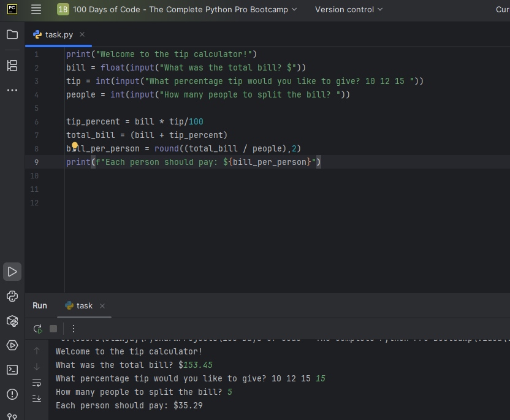Click console output '$35.29'

click(188, 405)
